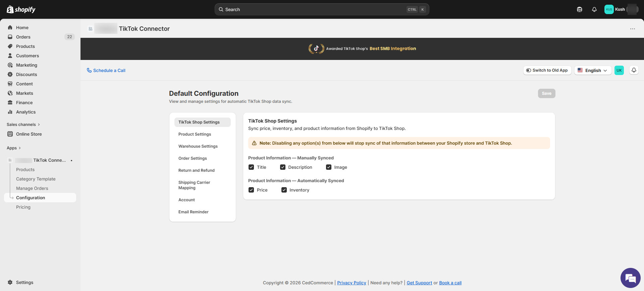Click the teal UK account avatar
The height and width of the screenshot is (291, 644).
(x=619, y=70)
